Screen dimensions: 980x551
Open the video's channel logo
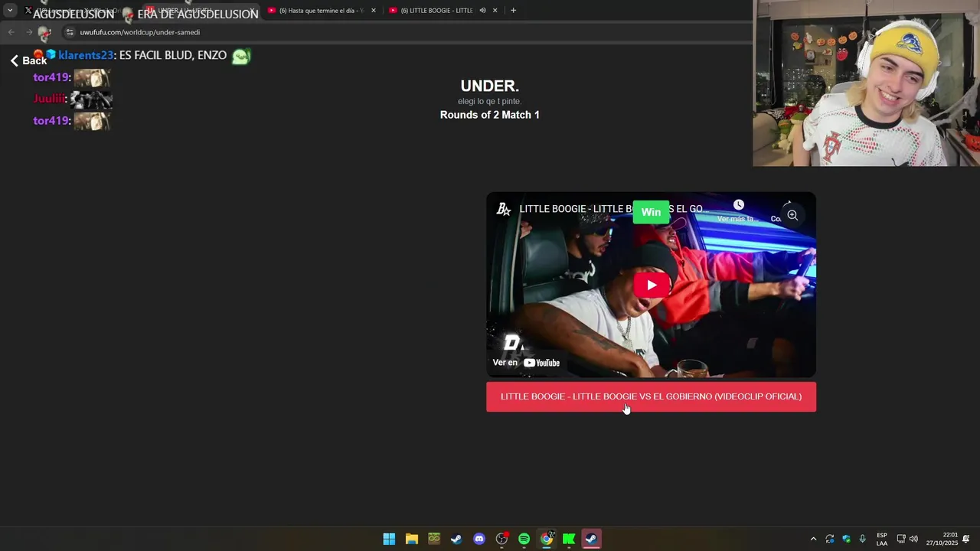(x=504, y=209)
